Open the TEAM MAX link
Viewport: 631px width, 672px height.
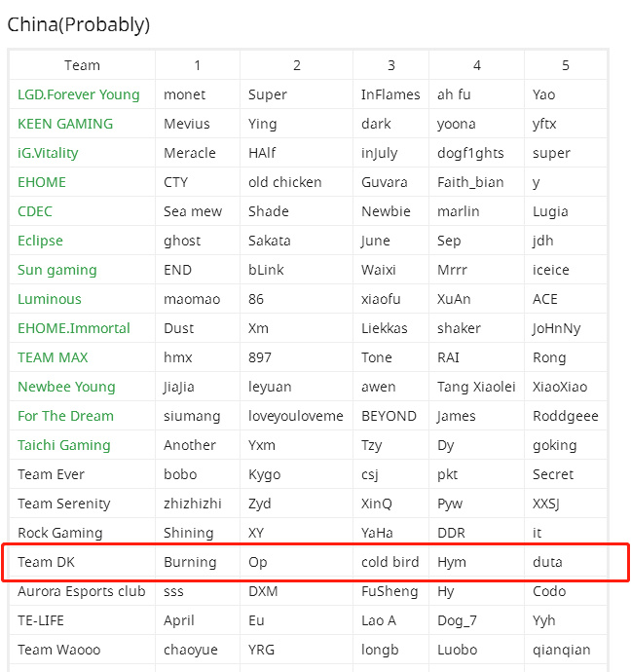point(53,357)
